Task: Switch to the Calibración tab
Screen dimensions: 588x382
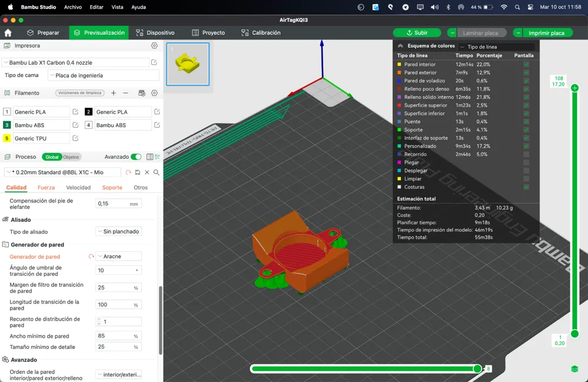Action: [260, 32]
